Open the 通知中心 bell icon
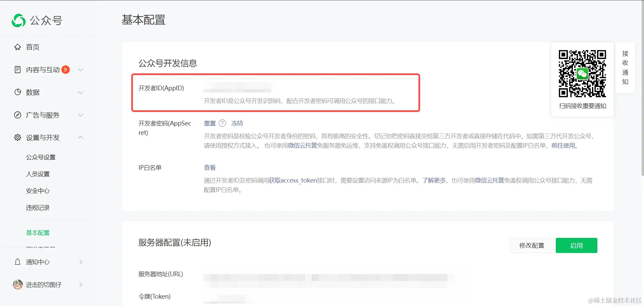Image resolution: width=644 pixels, height=306 pixels. pyautogui.click(x=17, y=262)
